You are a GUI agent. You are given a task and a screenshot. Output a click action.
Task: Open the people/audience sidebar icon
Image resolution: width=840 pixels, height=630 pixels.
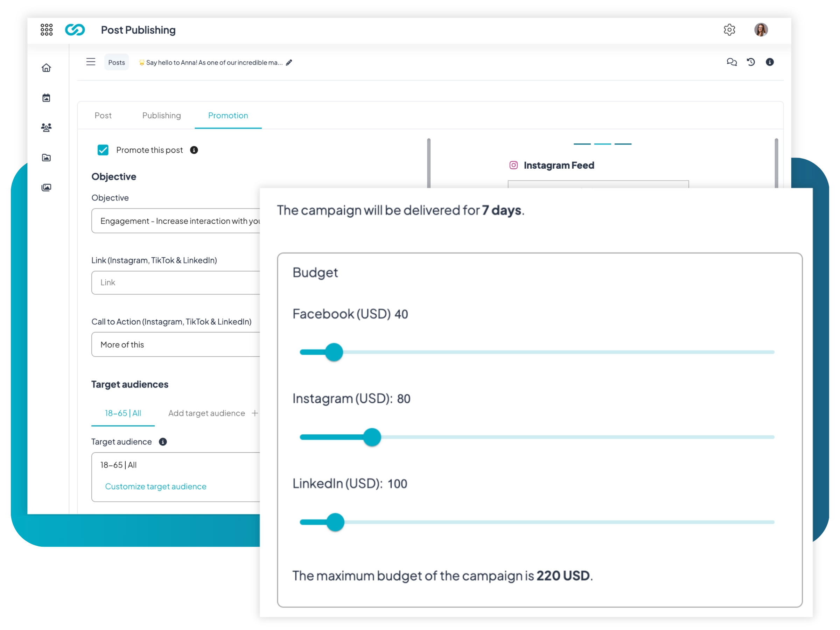46,128
